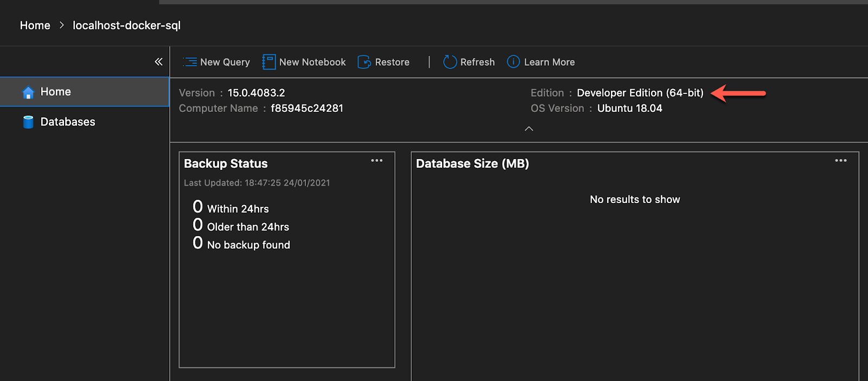Click the Developer Edition (64-bit) value

pyautogui.click(x=640, y=93)
